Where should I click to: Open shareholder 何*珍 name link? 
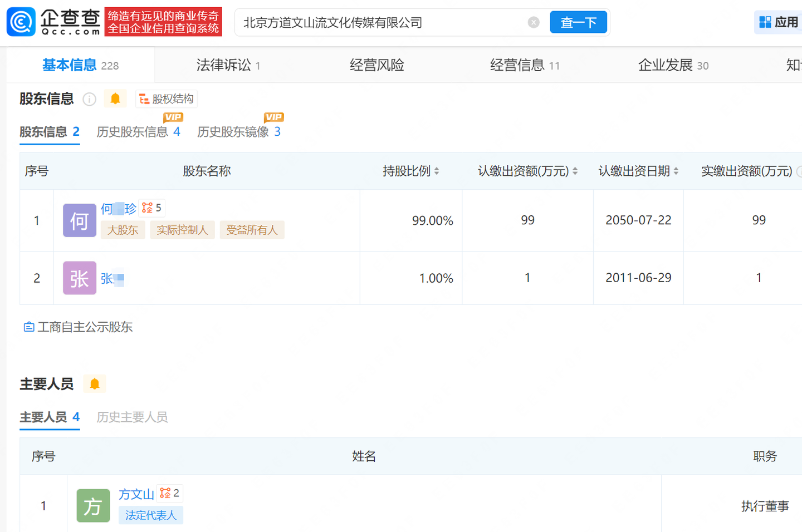click(x=119, y=209)
